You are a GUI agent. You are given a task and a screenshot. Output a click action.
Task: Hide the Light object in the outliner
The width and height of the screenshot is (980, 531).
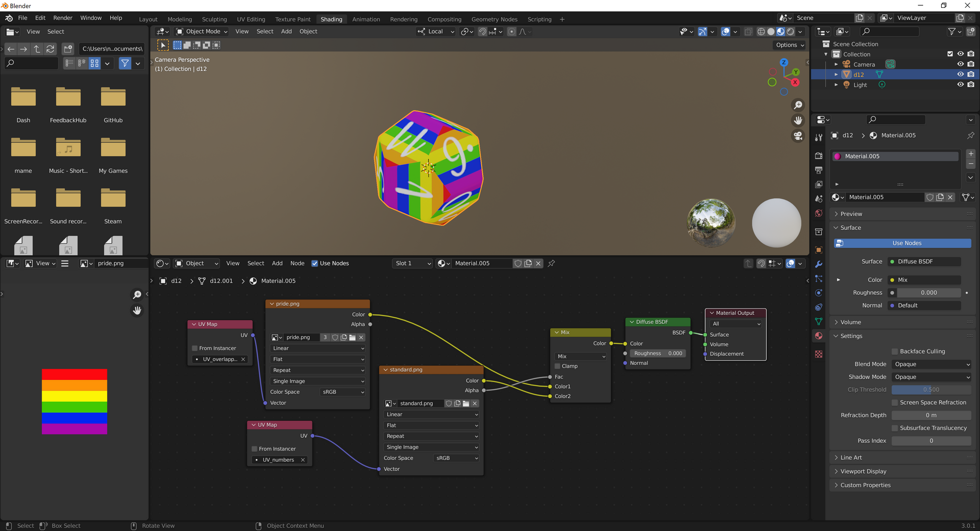(960, 84)
